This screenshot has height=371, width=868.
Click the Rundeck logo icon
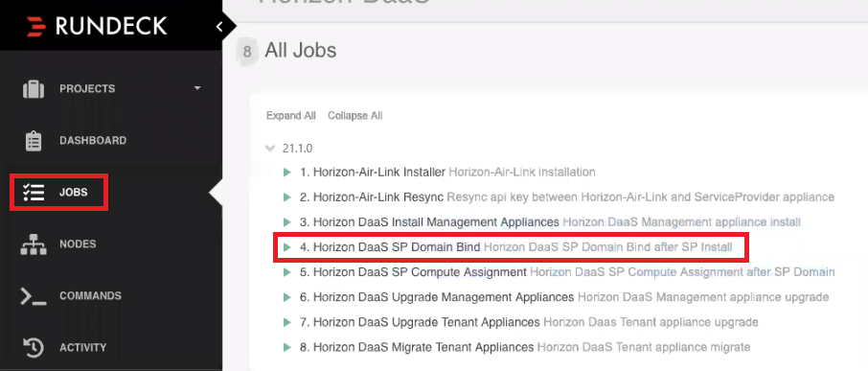click(x=36, y=26)
